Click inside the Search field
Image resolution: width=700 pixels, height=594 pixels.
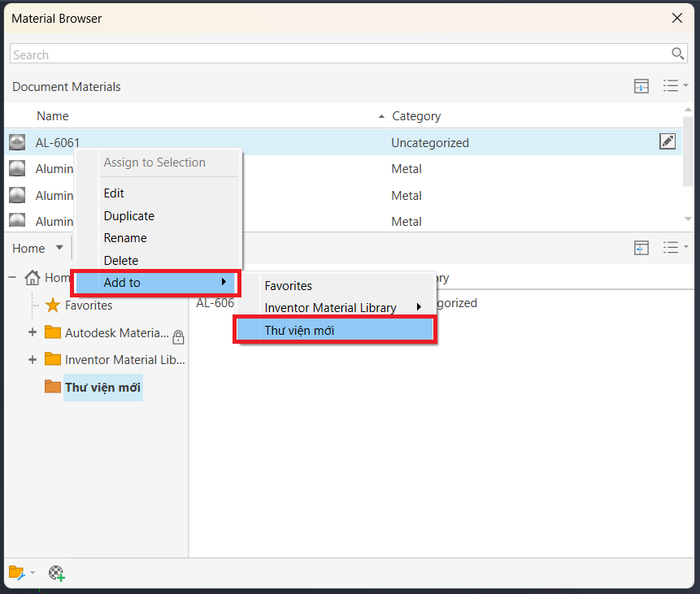pos(339,54)
